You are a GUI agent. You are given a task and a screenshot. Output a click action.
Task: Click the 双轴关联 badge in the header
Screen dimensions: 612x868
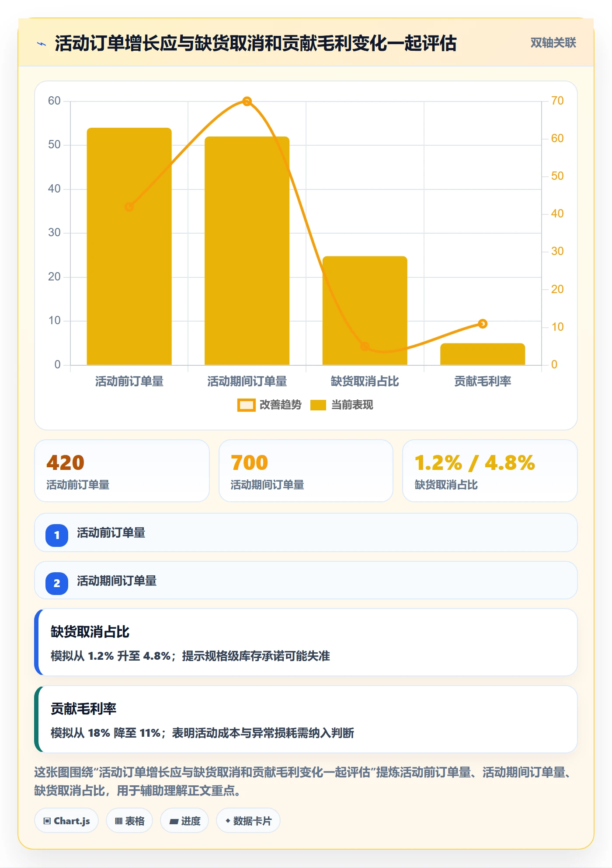[x=553, y=43]
